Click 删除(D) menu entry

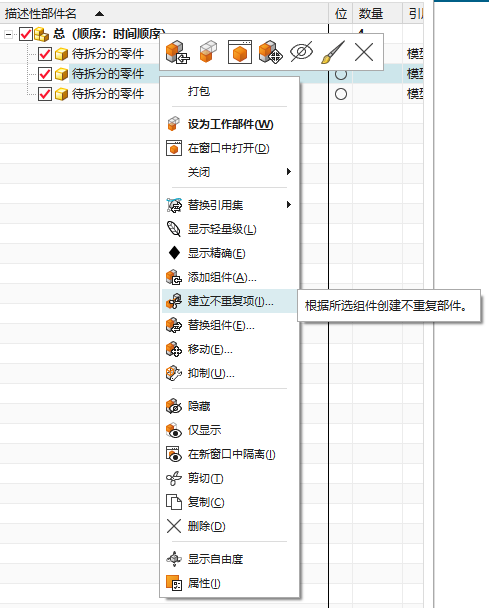(x=230, y=526)
